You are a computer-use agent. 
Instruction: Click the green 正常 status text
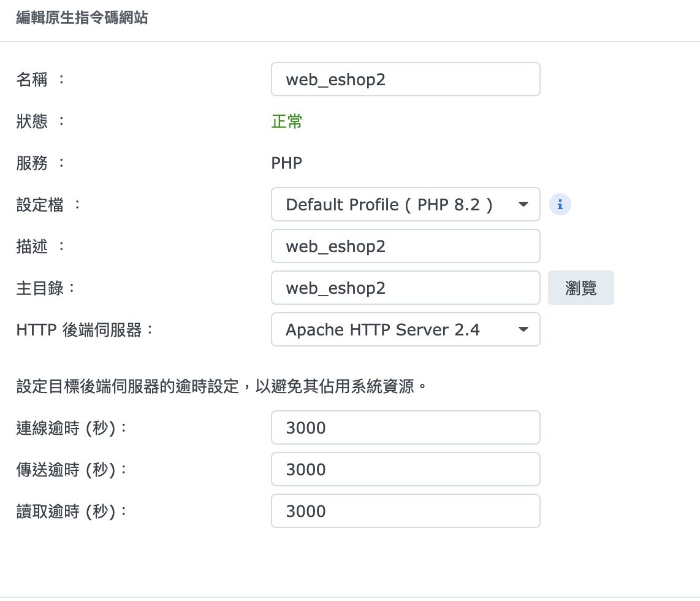pyautogui.click(x=287, y=121)
